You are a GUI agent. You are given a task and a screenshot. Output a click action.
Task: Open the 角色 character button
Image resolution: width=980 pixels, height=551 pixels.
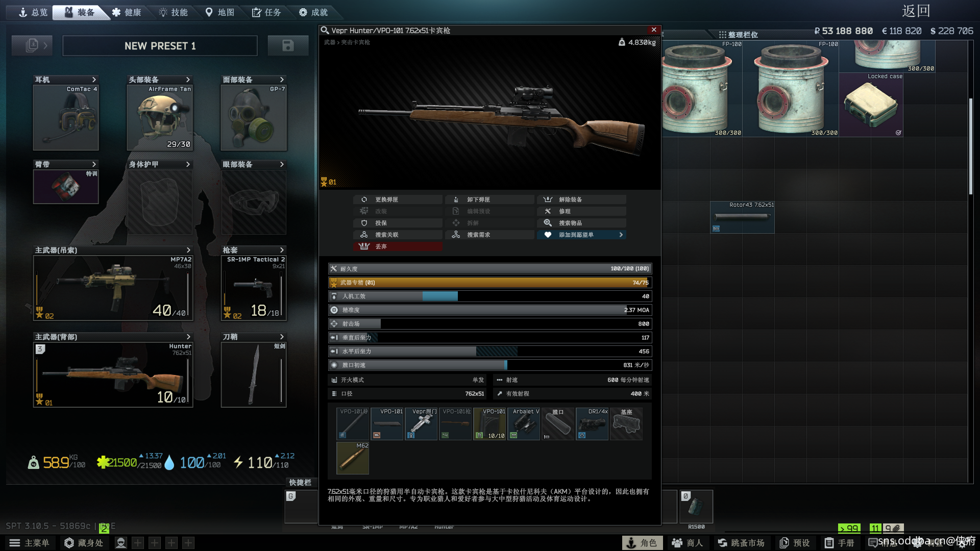point(643,543)
